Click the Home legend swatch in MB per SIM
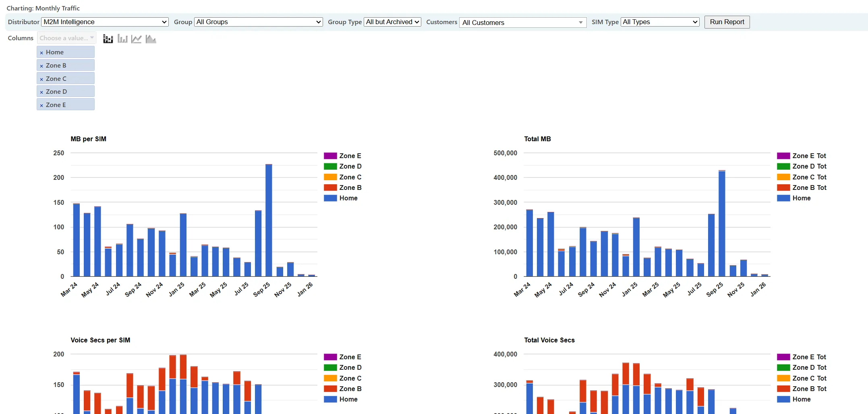The height and width of the screenshot is (414, 868). [x=330, y=198]
